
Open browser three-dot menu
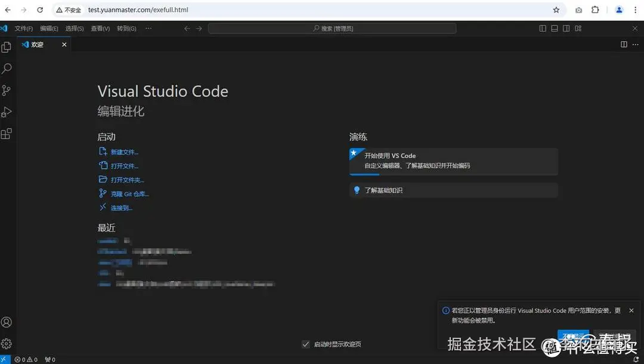coord(636,10)
